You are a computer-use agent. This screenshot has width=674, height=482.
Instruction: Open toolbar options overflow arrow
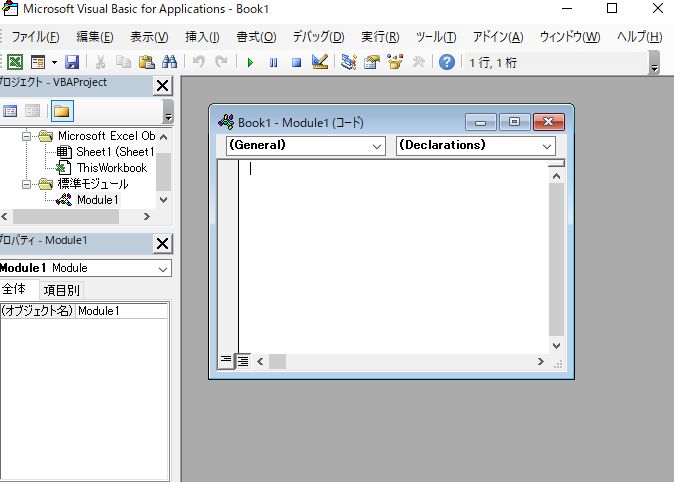click(x=654, y=63)
